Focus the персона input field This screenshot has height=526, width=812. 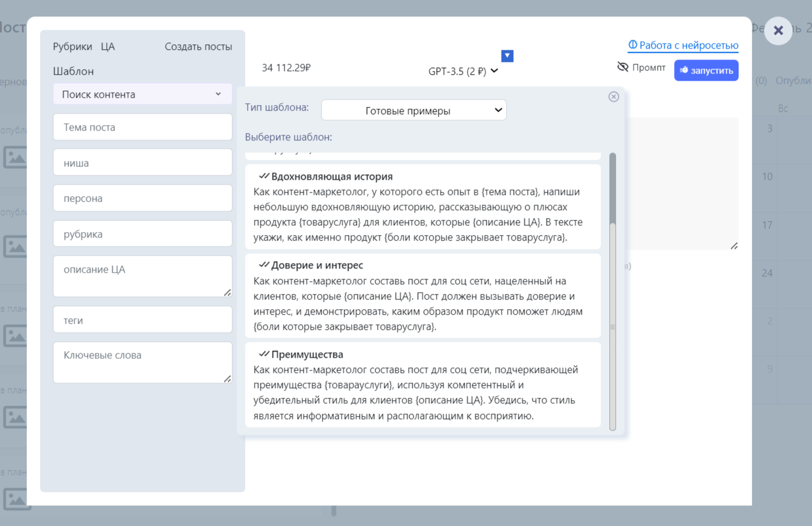[x=143, y=198]
